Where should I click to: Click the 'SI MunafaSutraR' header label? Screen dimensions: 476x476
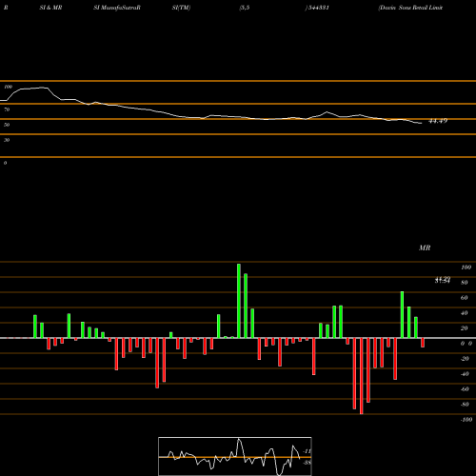click(x=117, y=8)
